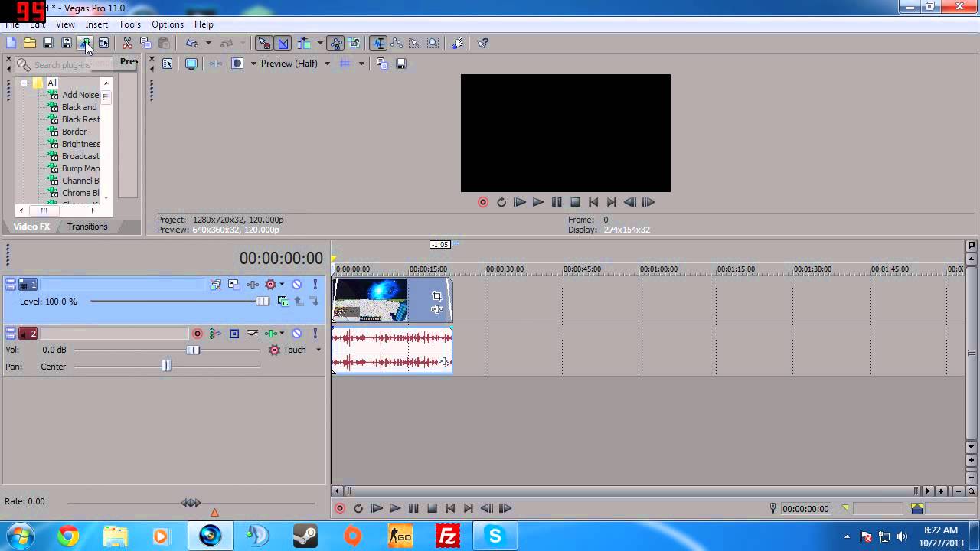Paste using the clipboard toolbar icon
The height and width of the screenshot is (551, 980).
click(164, 44)
